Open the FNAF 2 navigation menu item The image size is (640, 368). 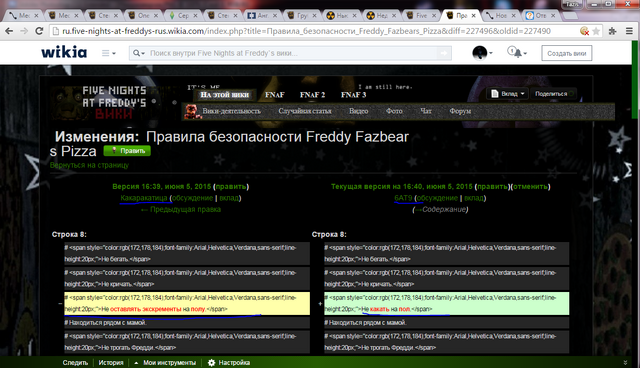pos(312,95)
